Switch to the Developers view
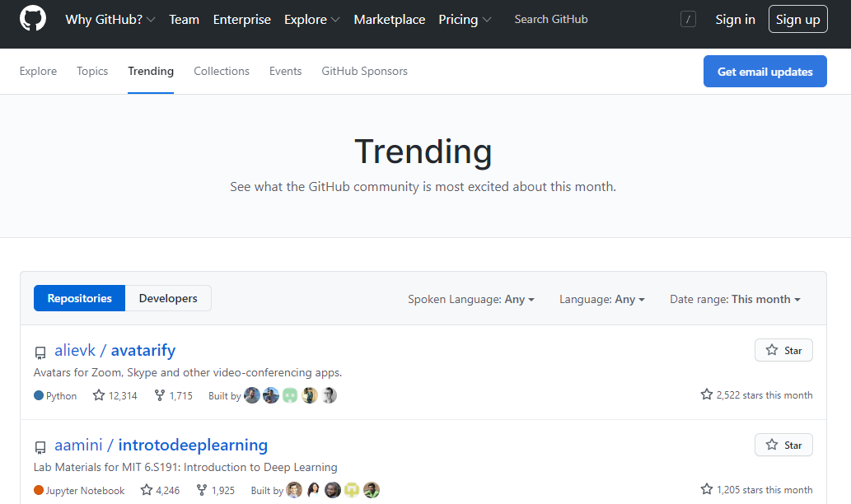851x504 pixels. (x=168, y=298)
